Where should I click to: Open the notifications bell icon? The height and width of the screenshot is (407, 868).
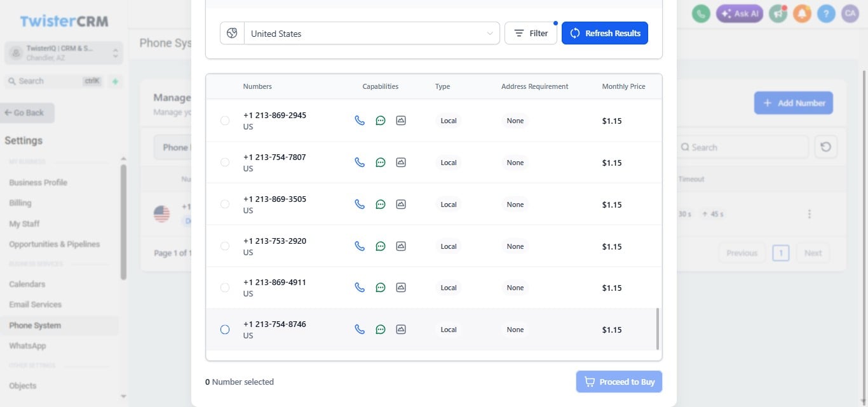tap(802, 13)
